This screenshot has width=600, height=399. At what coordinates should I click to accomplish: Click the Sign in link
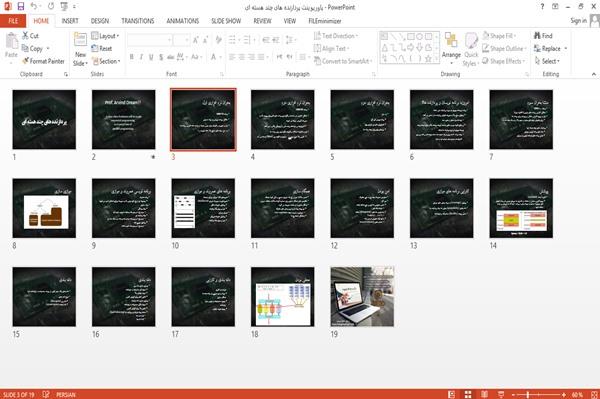click(x=578, y=21)
